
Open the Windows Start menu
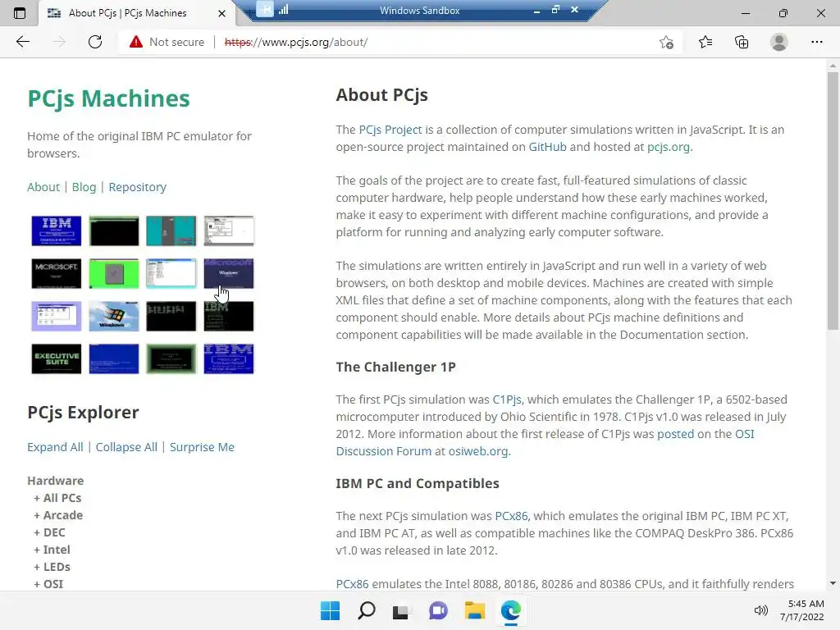point(330,610)
